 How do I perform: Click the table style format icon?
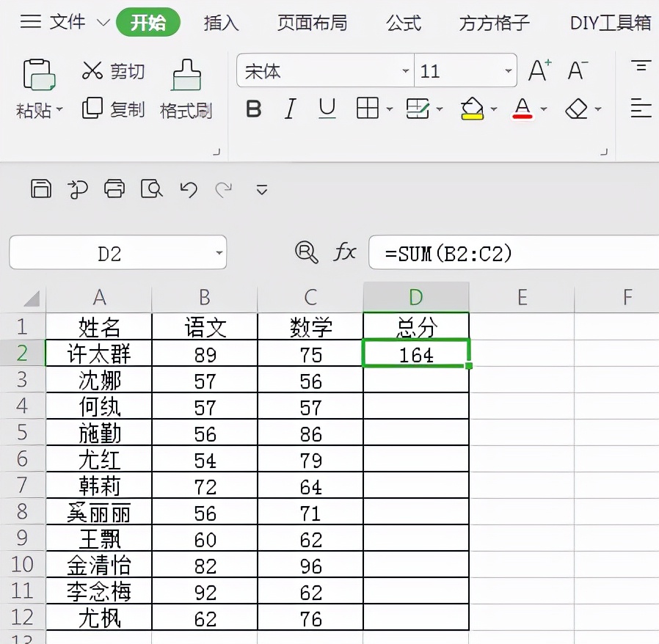coord(418,109)
